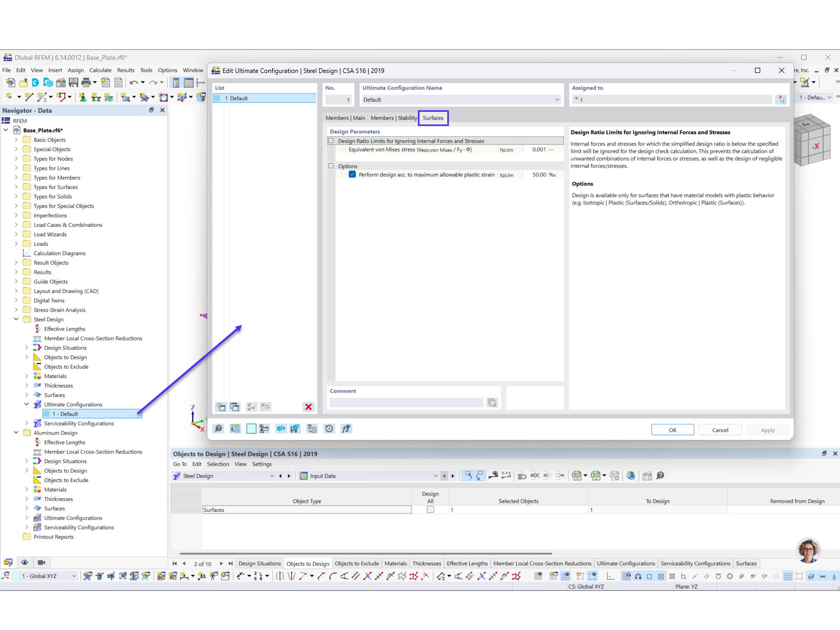Screen dimensions: 840x630
Task: Click the globe icon in the table toolbar
Action: (x=631, y=476)
